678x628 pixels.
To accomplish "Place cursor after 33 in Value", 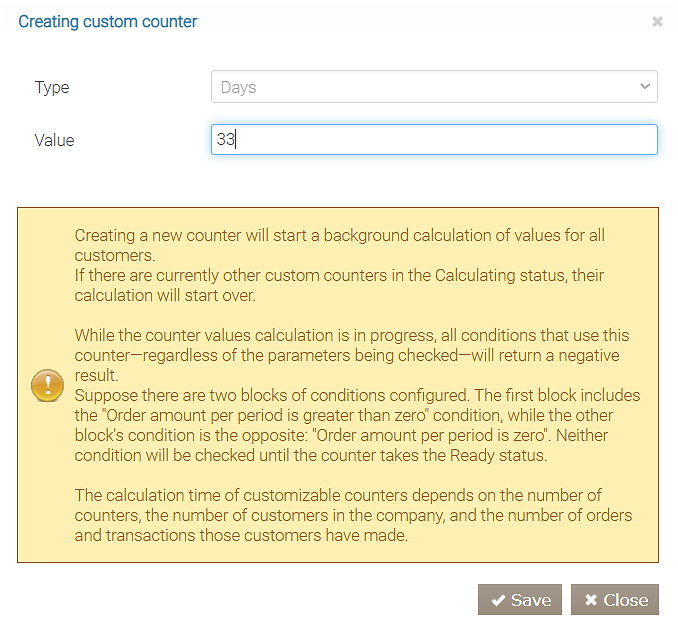I will [236, 140].
